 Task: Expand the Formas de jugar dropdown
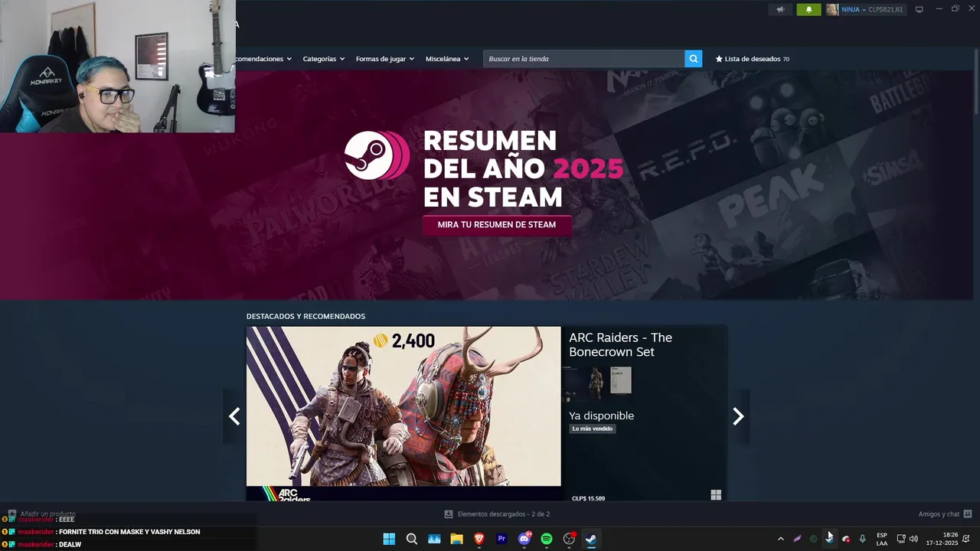[x=385, y=59]
